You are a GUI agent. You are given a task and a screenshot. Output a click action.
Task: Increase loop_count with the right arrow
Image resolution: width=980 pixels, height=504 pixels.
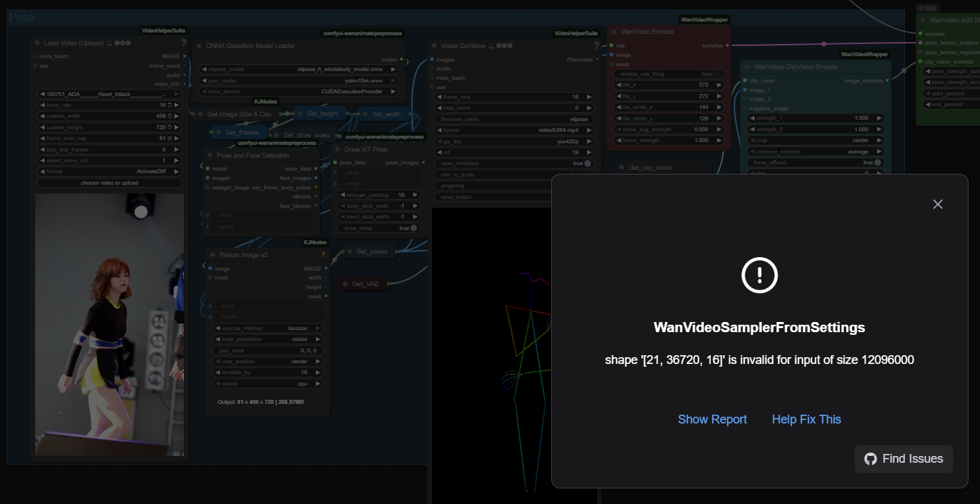click(x=588, y=108)
